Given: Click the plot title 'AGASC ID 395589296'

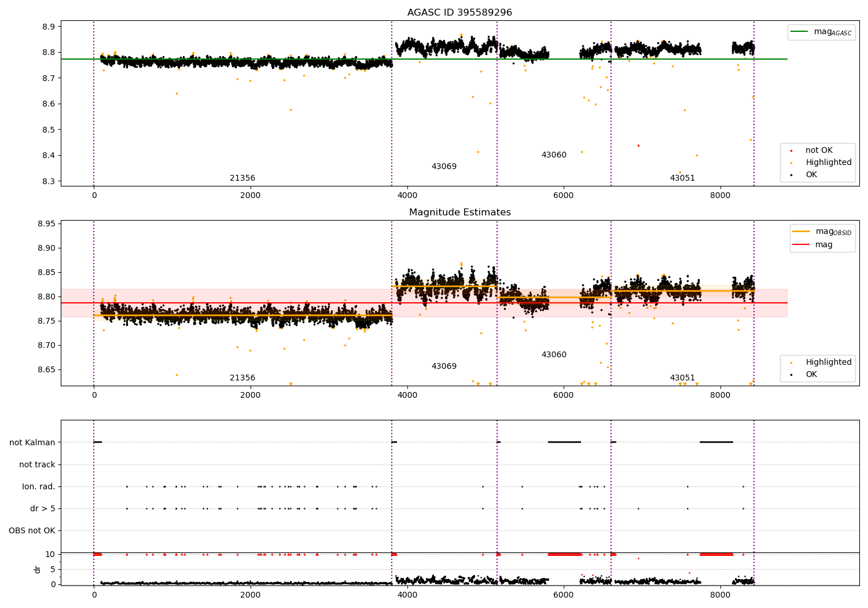Looking at the screenshot, I should 459,13.
